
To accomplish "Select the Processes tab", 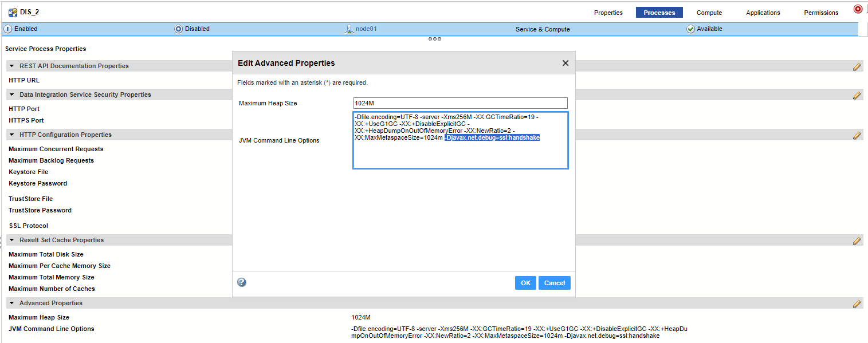I will coord(659,13).
